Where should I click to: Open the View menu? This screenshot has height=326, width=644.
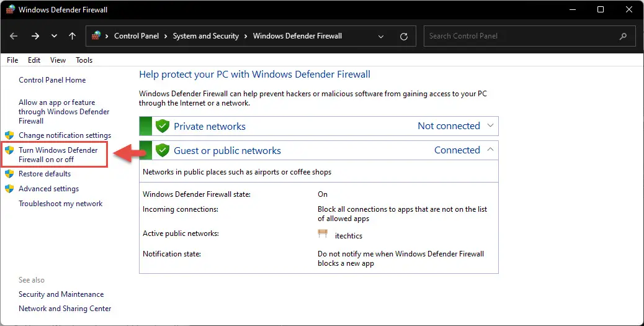click(x=58, y=60)
